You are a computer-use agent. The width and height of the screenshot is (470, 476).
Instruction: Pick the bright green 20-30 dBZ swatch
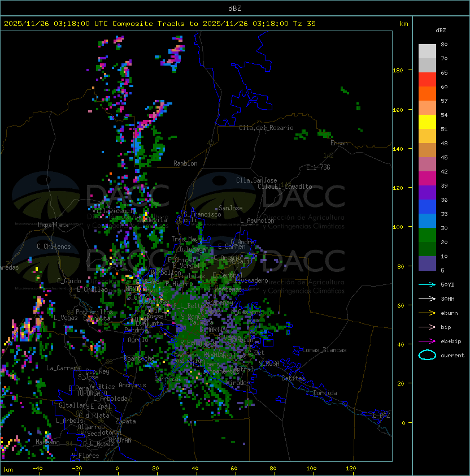click(427, 235)
